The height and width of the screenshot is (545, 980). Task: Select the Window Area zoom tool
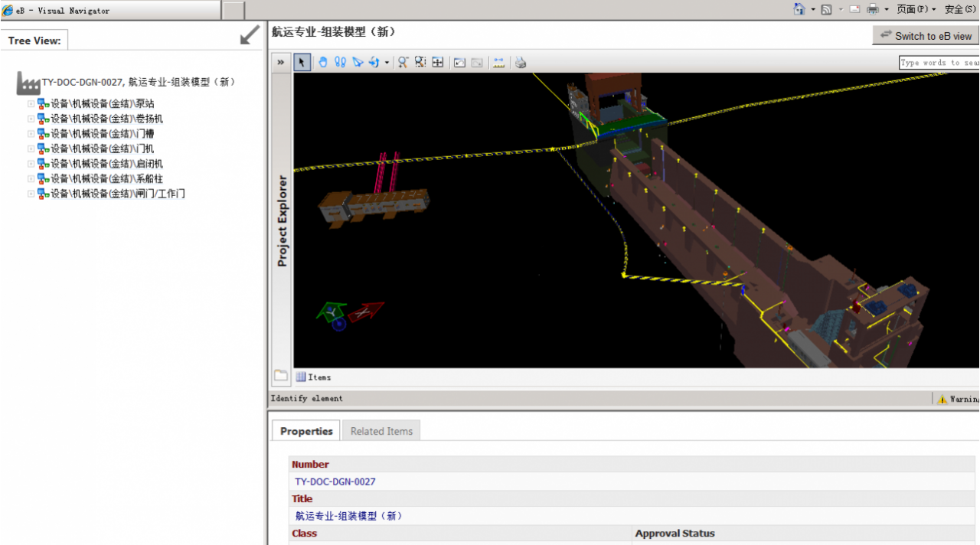coord(420,62)
